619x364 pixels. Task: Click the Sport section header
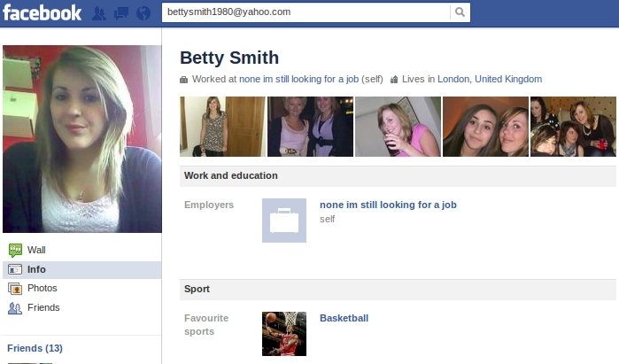click(x=398, y=290)
